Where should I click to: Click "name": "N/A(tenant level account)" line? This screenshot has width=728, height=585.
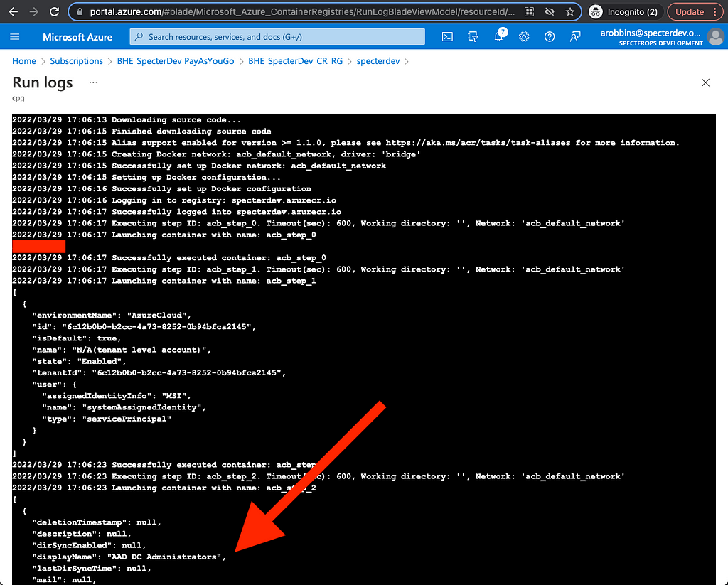(x=122, y=350)
